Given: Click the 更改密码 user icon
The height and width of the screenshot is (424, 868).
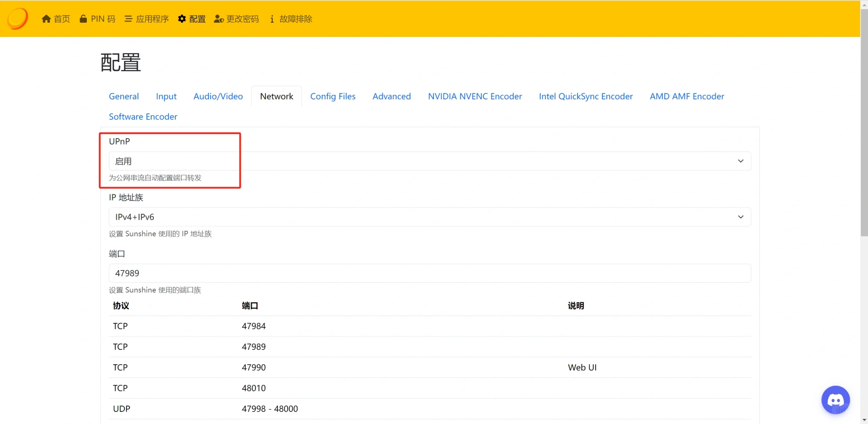Looking at the screenshot, I should click(x=218, y=19).
